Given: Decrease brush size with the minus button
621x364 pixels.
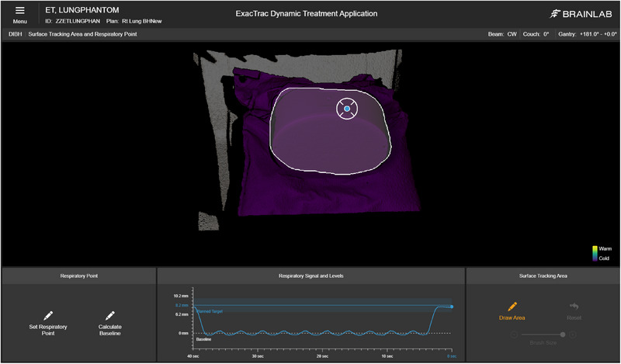Looking at the screenshot, I should point(514,335).
